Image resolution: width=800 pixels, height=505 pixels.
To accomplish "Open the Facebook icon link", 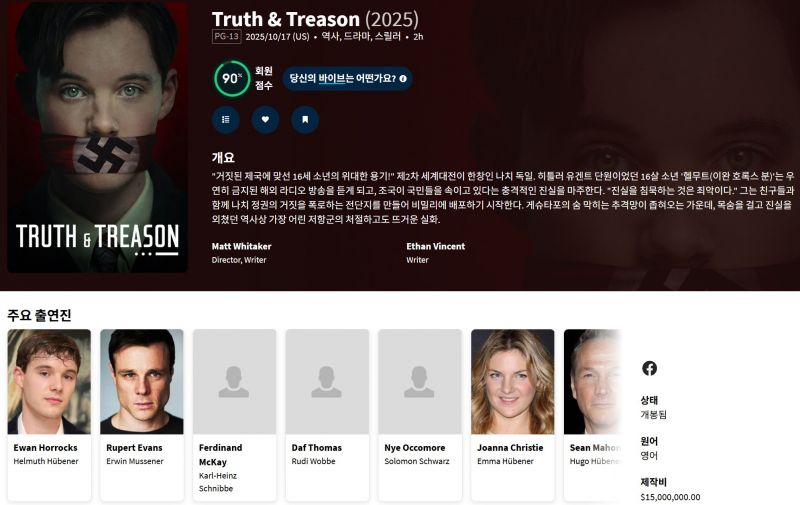I will coord(649,368).
